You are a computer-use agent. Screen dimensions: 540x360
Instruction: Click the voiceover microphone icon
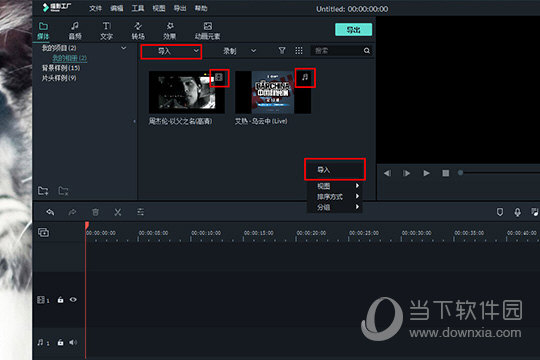coord(517,212)
